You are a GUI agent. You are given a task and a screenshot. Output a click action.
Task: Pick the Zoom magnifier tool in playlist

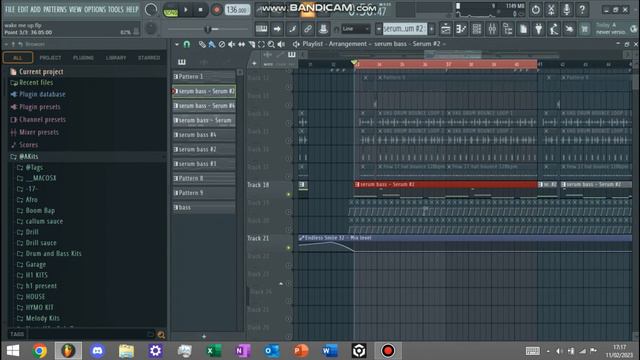point(271,44)
